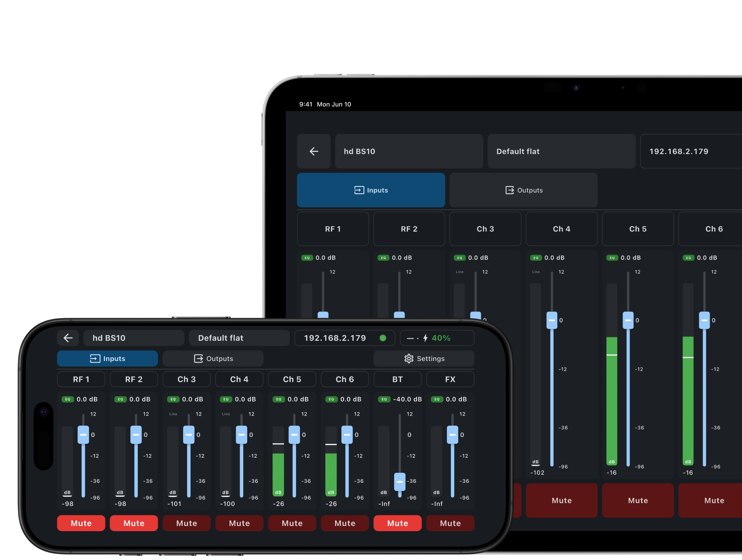Switch to Outputs tab on the tablet
Image resolution: width=742 pixels, height=560 pixels.
(523, 190)
